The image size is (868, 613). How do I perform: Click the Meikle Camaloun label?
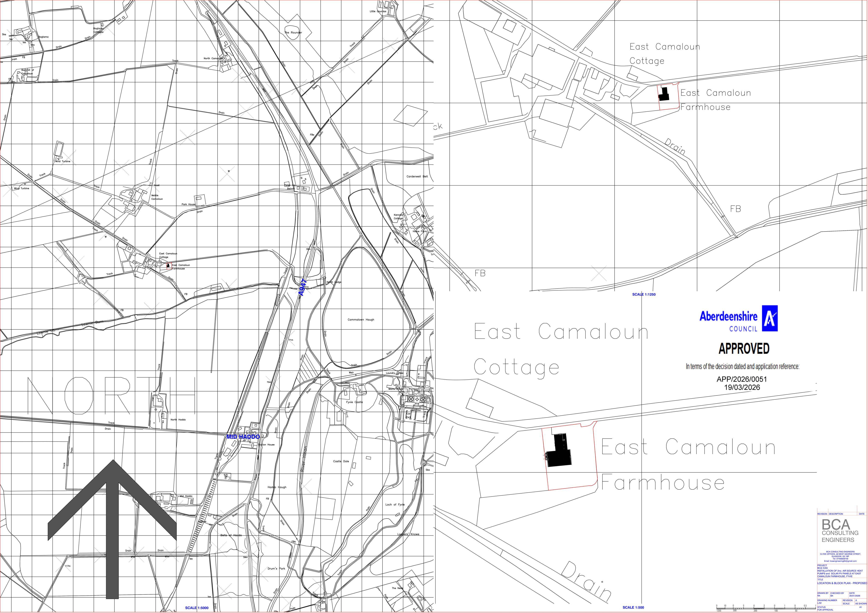pos(157,197)
